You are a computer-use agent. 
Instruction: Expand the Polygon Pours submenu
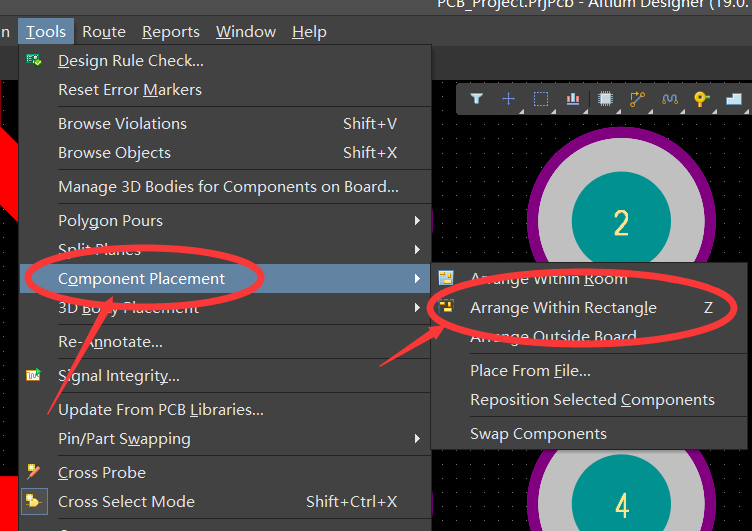tap(225, 221)
